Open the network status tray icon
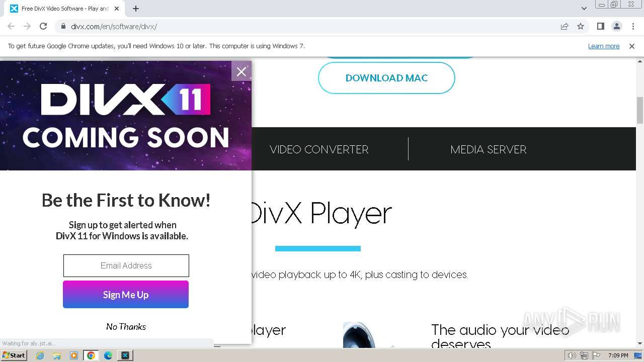Screen dimensions: 644x362 pyautogui.click(x=584, y=355)
